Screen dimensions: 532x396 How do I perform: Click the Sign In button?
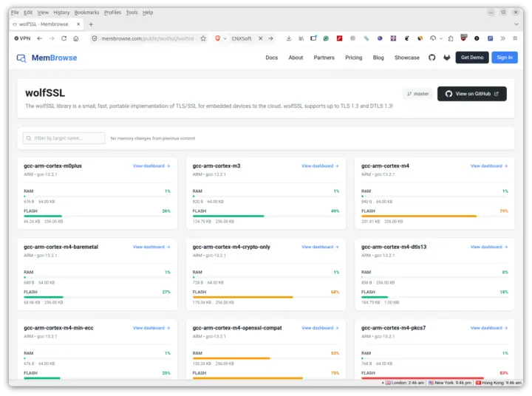point(505,58)
